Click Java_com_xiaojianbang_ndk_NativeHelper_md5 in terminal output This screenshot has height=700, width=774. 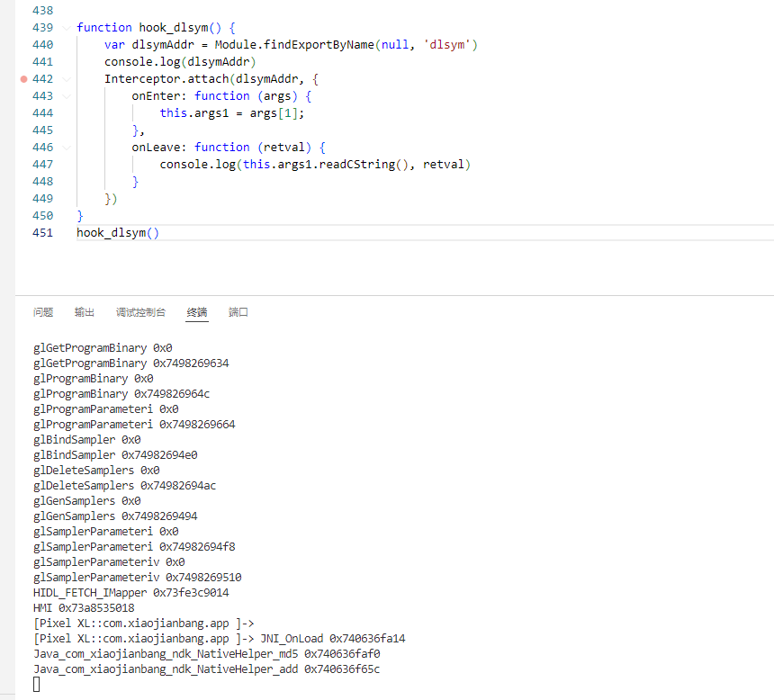166,653
